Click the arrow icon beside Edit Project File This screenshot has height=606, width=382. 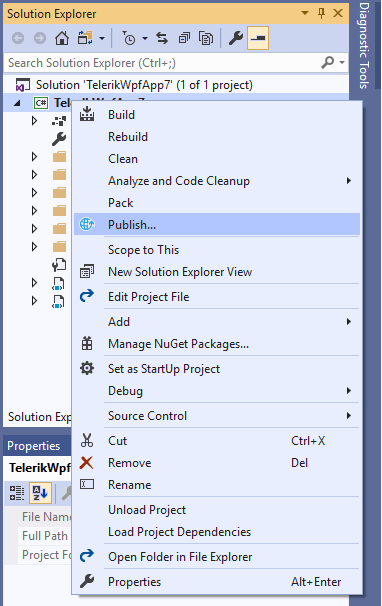point(87,295)
